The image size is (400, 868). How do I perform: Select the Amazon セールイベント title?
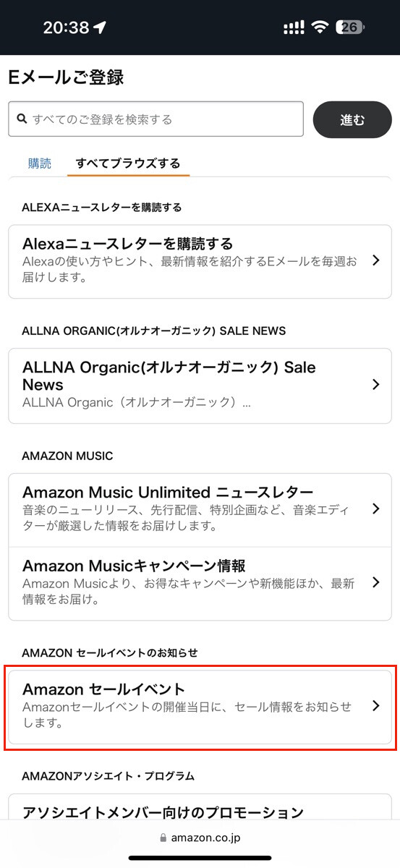point(104,689)
